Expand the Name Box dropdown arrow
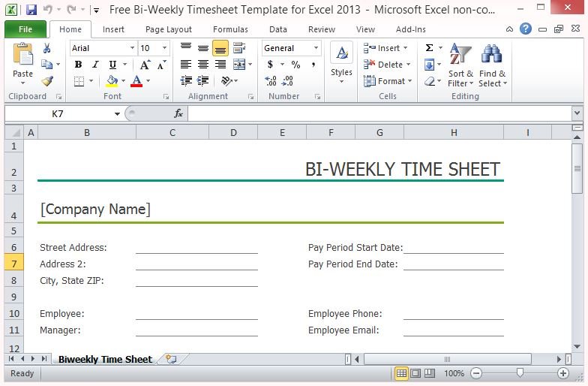Viewport: 588px width, 386px height. coord(117,114)
